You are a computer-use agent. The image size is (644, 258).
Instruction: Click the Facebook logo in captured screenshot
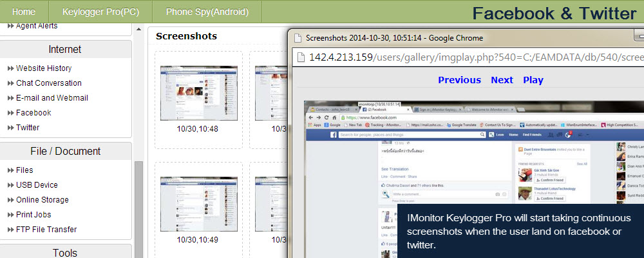point(334,135)
